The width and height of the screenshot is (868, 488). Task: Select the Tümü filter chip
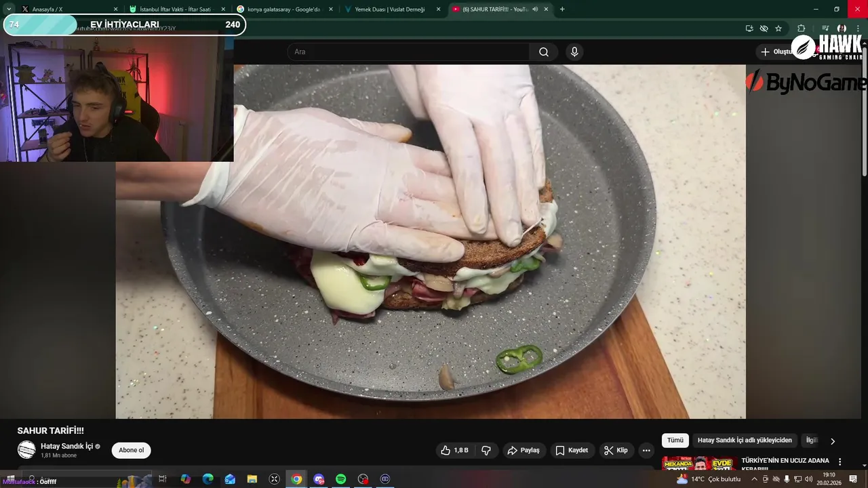tap(675, 441)
